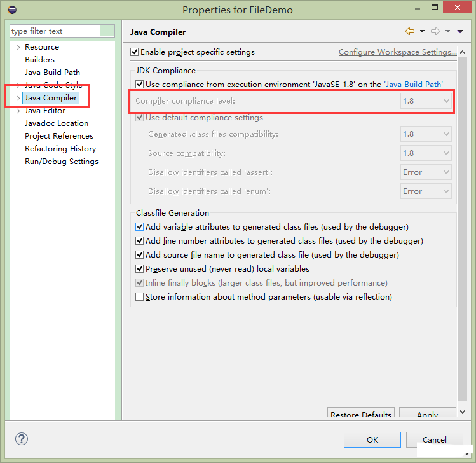This screenshot has height=463, width=476.
Task: Open the back history dropdown arrow
Action: (422, 31)
